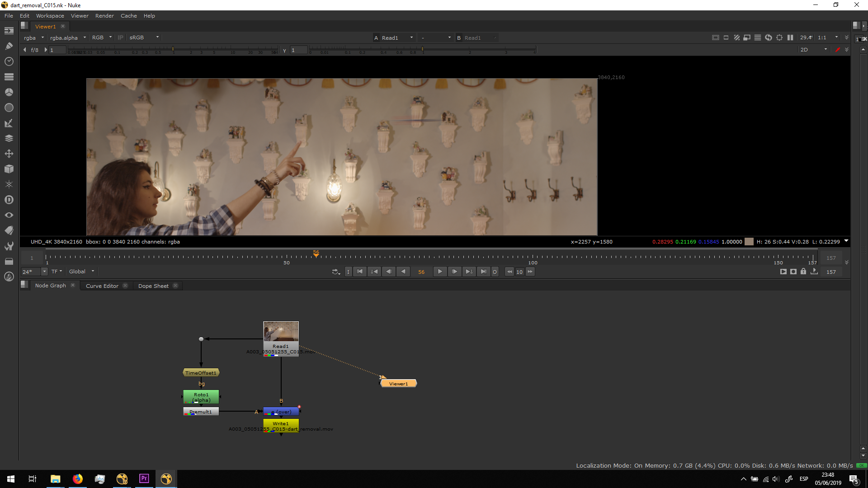Click the viewer refresh icon
This screenshot has height=488, width=868.
[769, 38]
